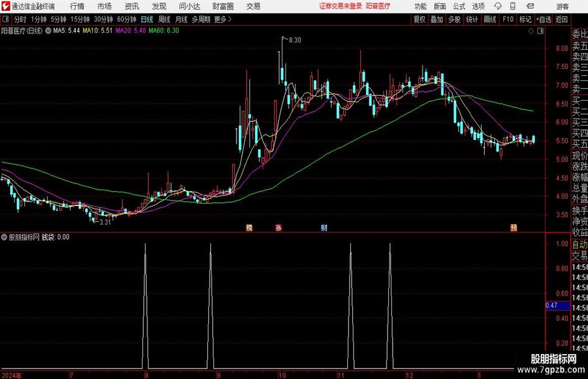Switch to 月线 monthly period tab
Viewport: 588px width, 379px height.
pos(182,19)
